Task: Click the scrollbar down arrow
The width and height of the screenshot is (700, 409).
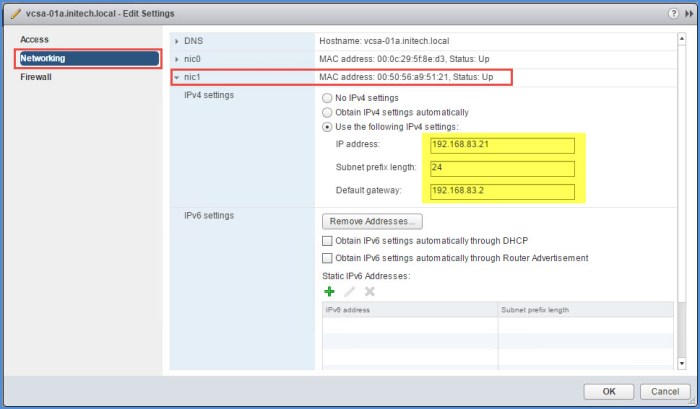Action: 681,363
